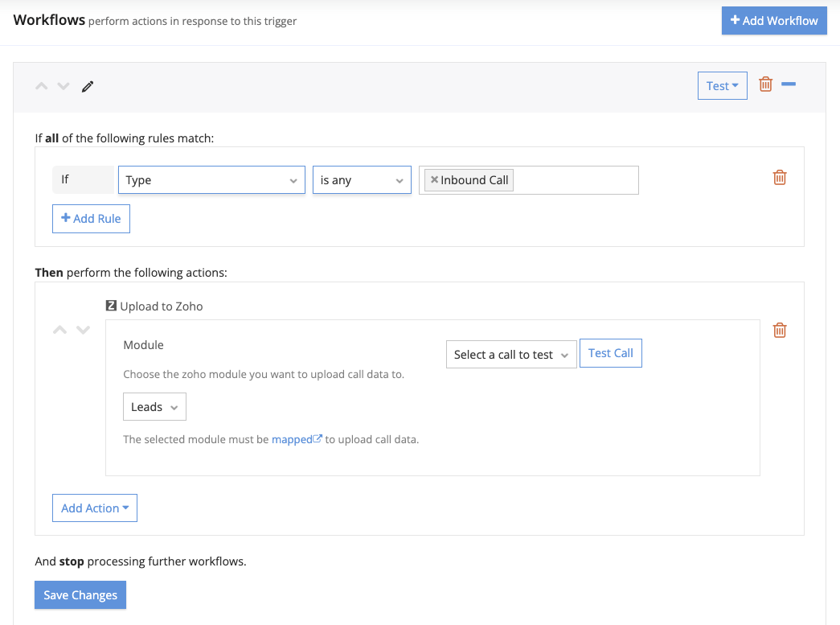
Task: Remove the Inbound Call tag
Action: tap(434, 180)
